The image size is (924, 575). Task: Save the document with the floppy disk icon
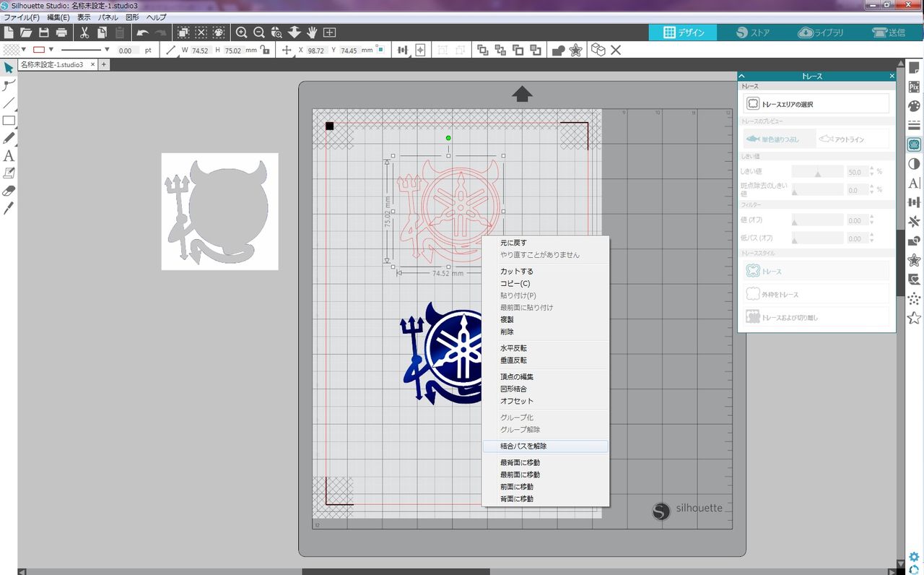[x=44, y=33]
